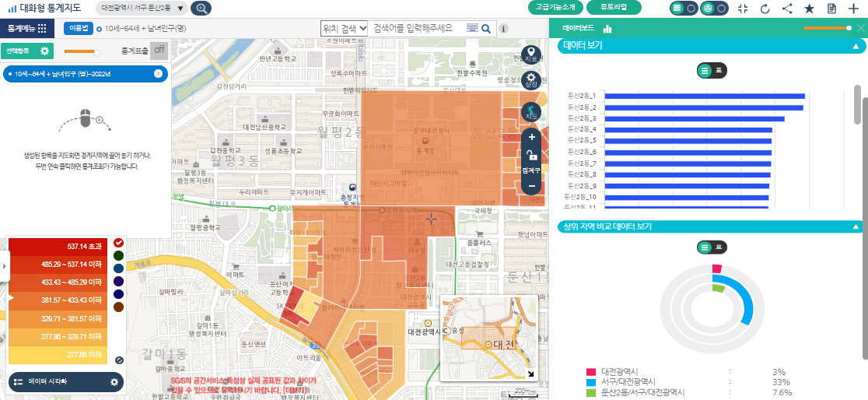Click the star bookmark icon
The width and height of the screenshot is (868, 400).
(809, 9)
